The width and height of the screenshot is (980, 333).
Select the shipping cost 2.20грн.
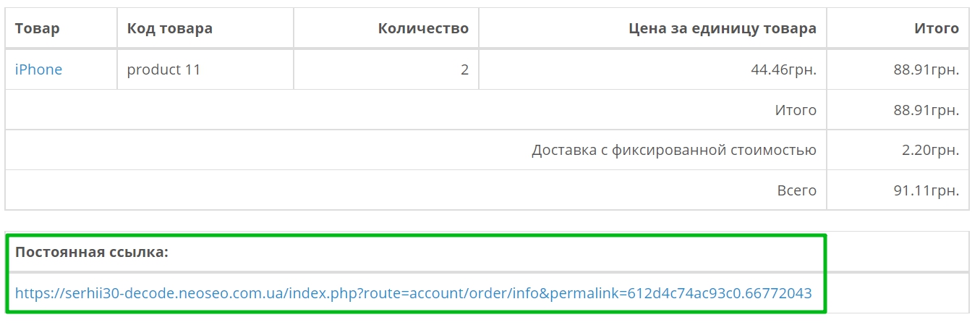tap(929, 151)
